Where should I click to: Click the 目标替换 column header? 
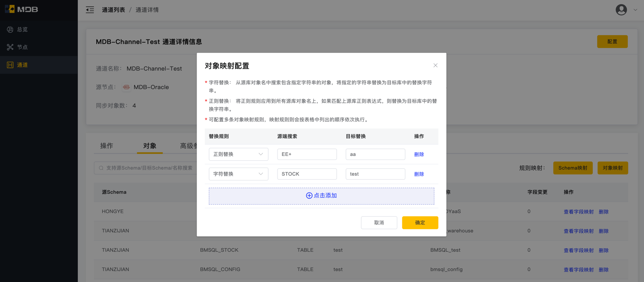pyautogui.click(x=356, y=137)
